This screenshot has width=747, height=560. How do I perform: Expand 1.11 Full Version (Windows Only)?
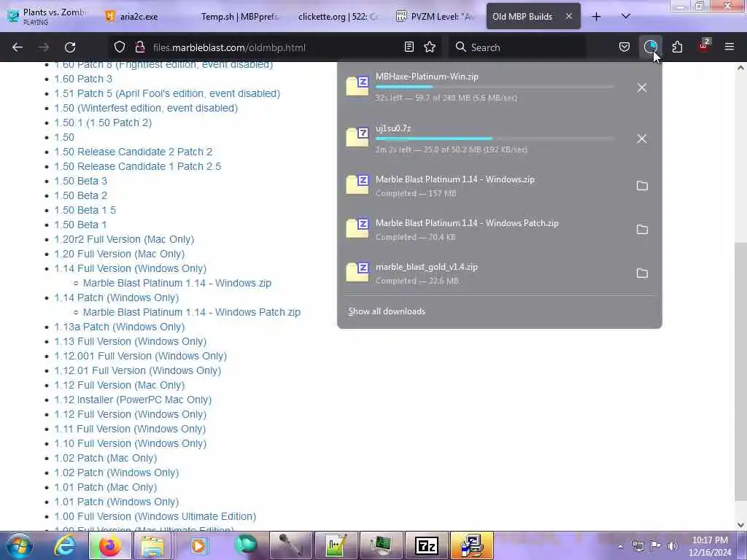(x=130, y=429)
